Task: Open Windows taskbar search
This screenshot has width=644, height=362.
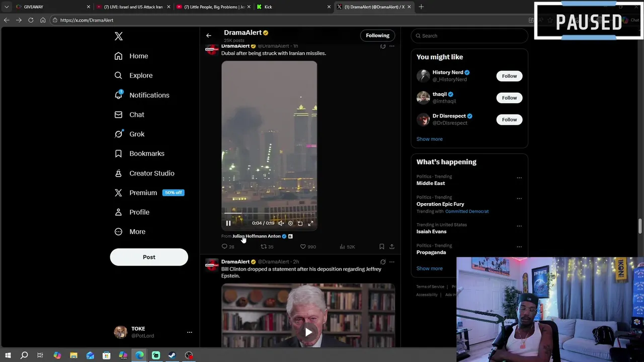Action: (x=24, y=355)
